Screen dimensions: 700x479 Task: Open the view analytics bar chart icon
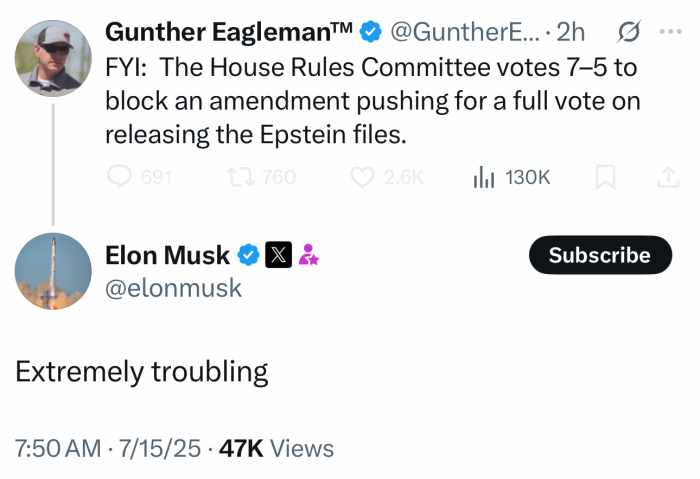tap(484, 177)
